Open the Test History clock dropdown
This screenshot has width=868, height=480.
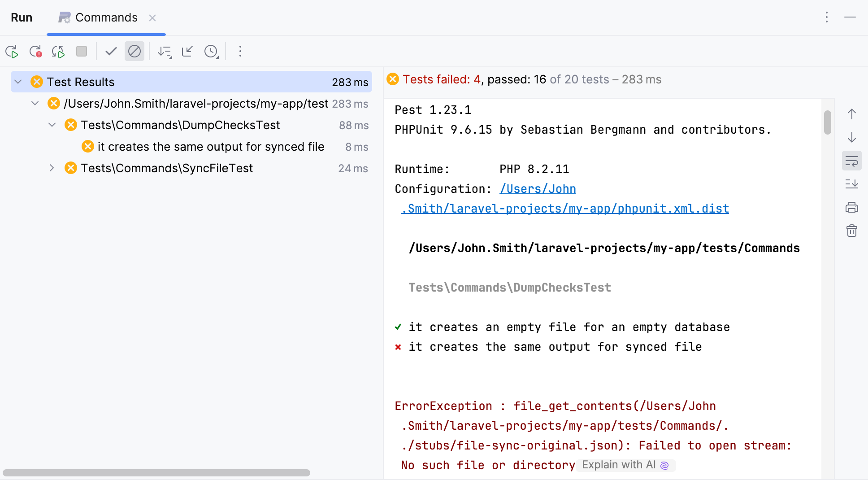[211, 52]
